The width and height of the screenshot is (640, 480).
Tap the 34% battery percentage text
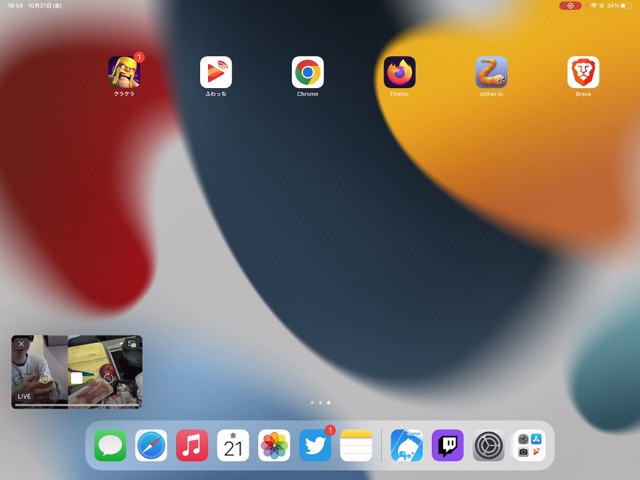(x=613, y=6)
